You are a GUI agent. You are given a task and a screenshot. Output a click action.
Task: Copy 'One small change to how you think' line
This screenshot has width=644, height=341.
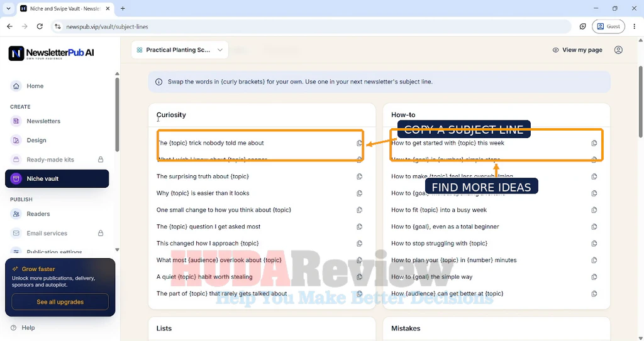[x=359, y=210]
